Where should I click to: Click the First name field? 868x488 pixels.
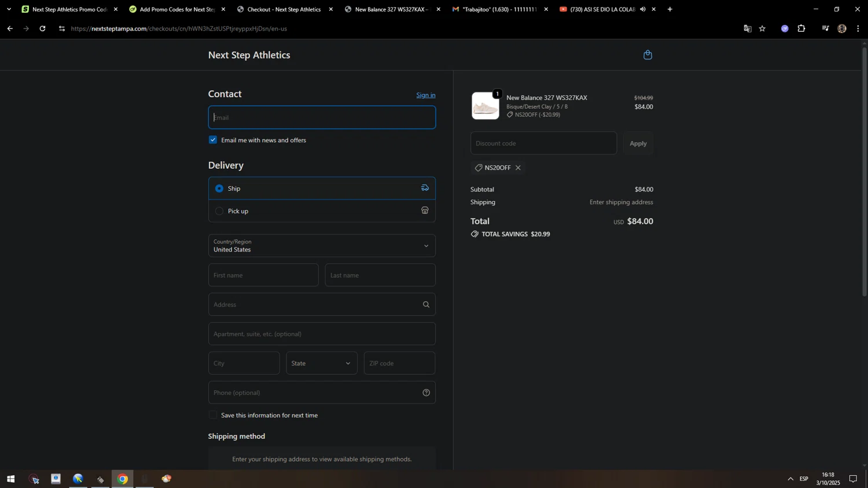point(263,275)
